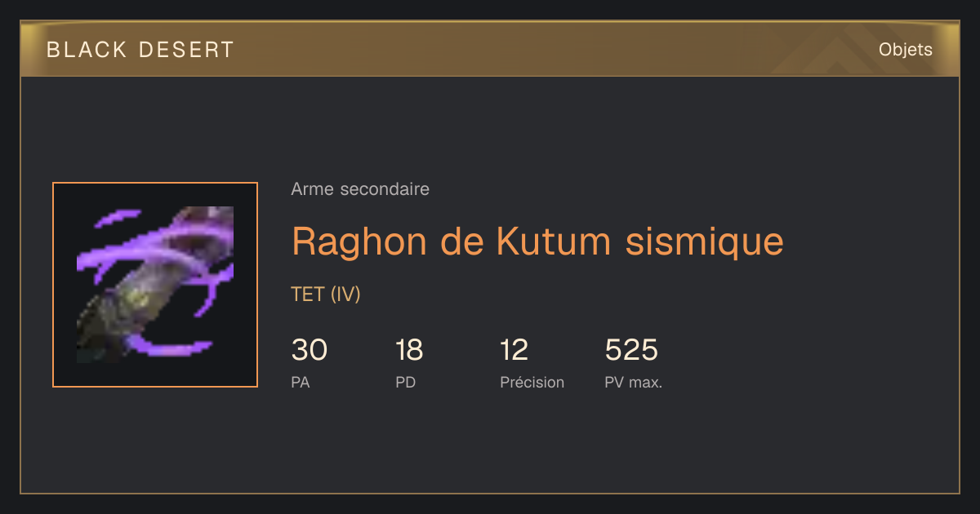Click the TET (IV) enhancement level text
Screen dimensions: 980x514
(x=326, y=295)
